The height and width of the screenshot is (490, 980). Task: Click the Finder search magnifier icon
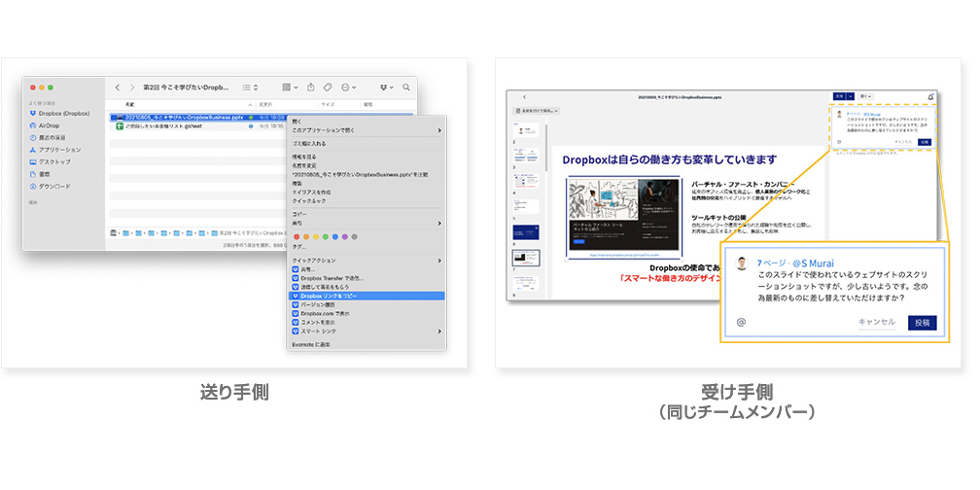coord(405,87)
